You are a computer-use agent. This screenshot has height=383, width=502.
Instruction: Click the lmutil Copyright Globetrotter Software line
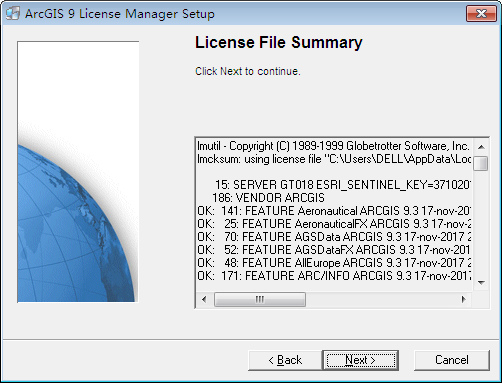point(333,146)
